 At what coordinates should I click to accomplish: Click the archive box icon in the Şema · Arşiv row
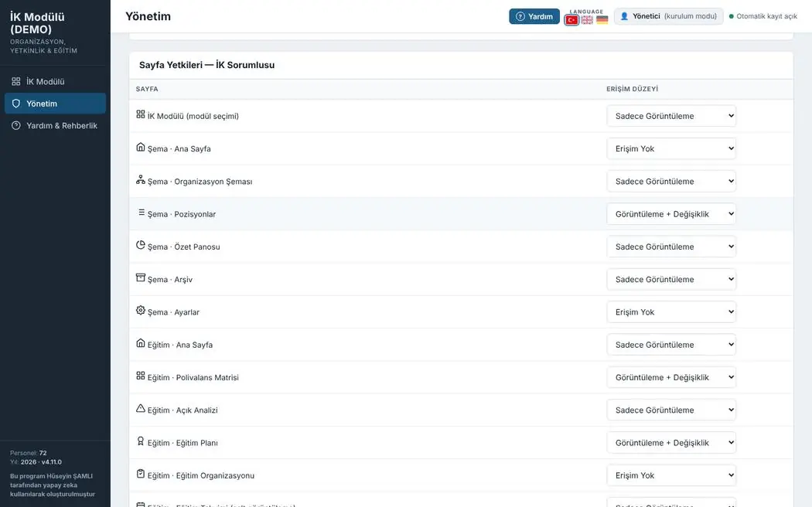(x=140, y=277)
